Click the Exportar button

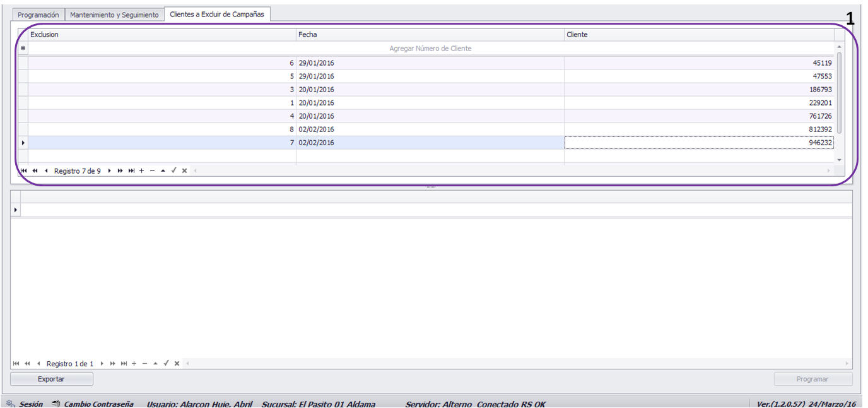52,379
